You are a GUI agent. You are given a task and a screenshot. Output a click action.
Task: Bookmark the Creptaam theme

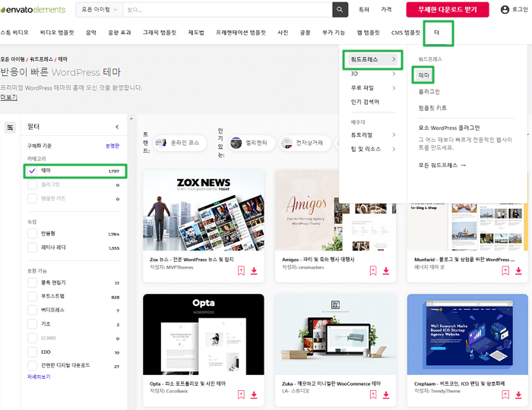tap(505, 395)
